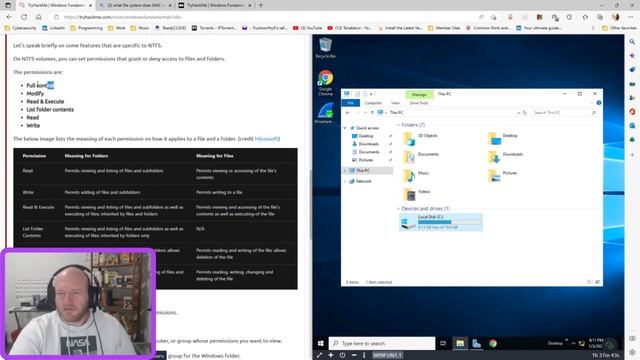Viewport: 640px width, 360px height.
Task: Open the sidebar search icon
Action: (x=632, y=42)
